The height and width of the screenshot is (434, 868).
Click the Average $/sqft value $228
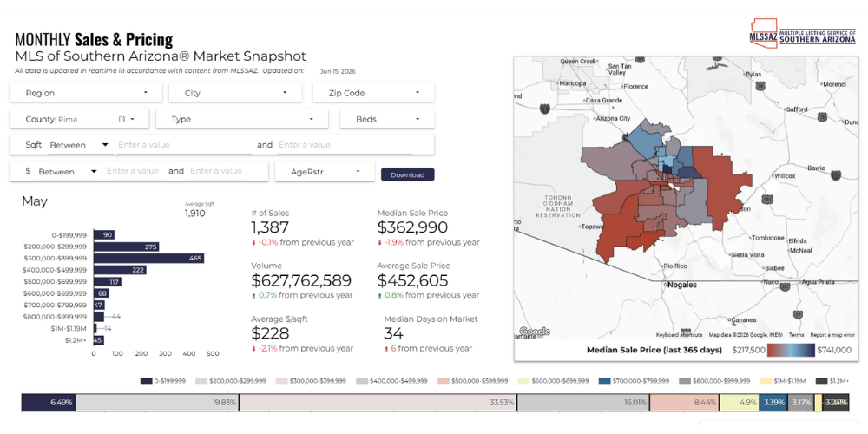[270, 333]
